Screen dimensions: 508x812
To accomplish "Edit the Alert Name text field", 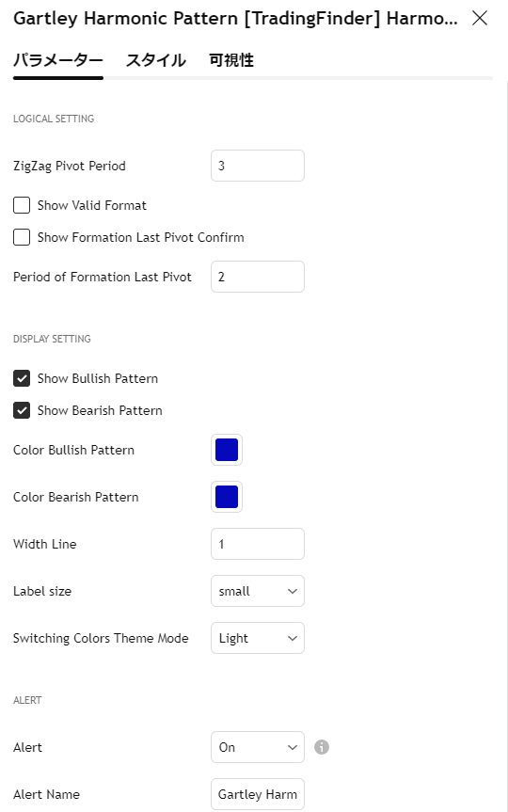I will tap(258, 794).
